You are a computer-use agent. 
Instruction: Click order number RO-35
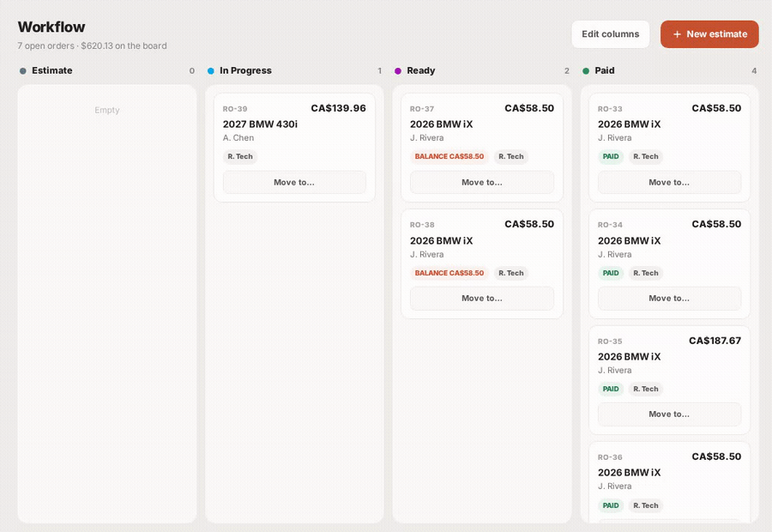pyautogui.click(x=610, y=342)
